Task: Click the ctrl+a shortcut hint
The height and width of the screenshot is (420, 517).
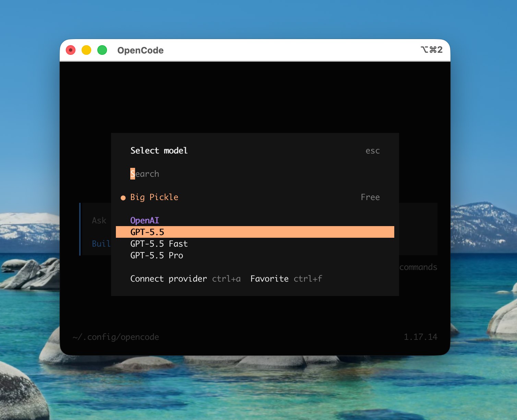Action: click(x=226, y=279)
